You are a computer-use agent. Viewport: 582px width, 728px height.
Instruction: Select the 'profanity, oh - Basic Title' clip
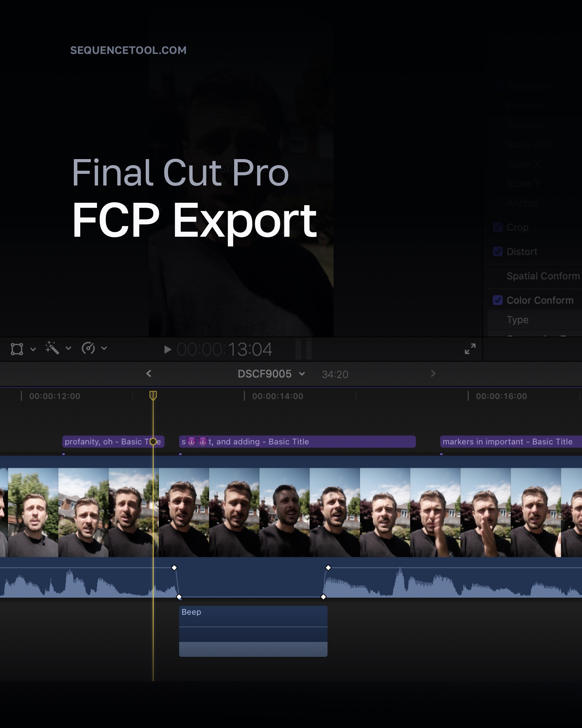click(113, 442)
